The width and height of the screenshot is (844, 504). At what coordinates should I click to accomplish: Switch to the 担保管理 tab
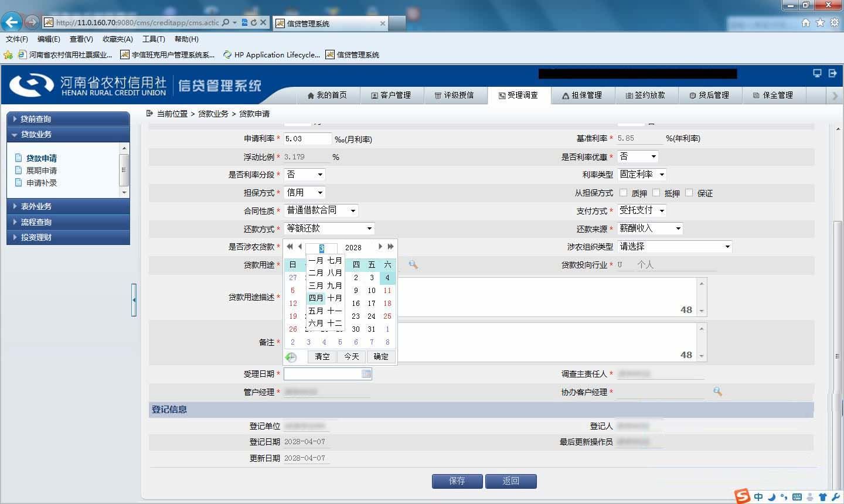pyautogui.click(x=583, y=95)
